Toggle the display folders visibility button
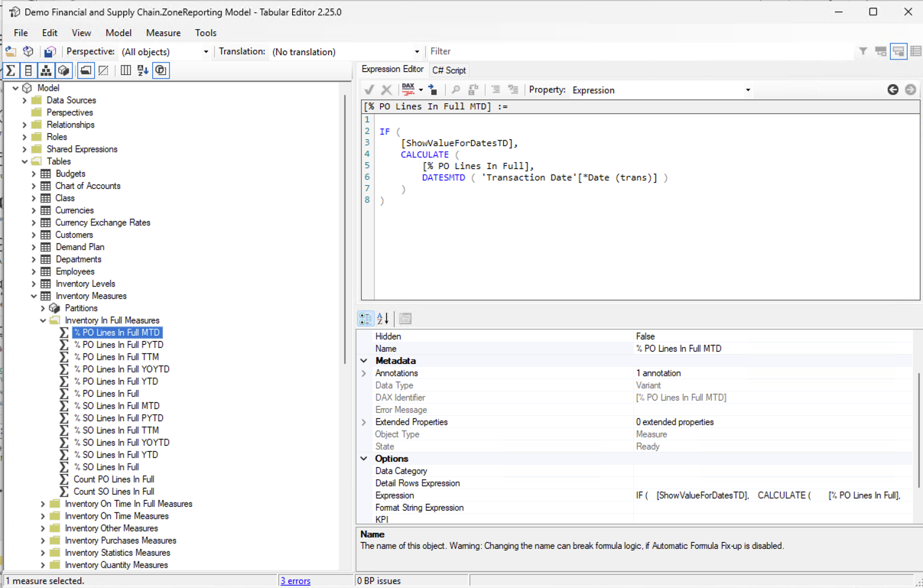The image size is (923, 588). pyautogui.click(x=86, y=70)
